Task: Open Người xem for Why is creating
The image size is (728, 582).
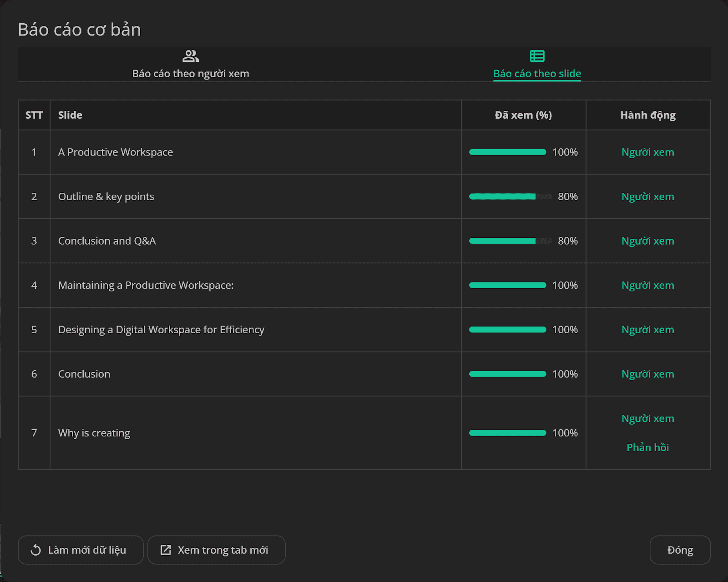Action: [648, 418]
